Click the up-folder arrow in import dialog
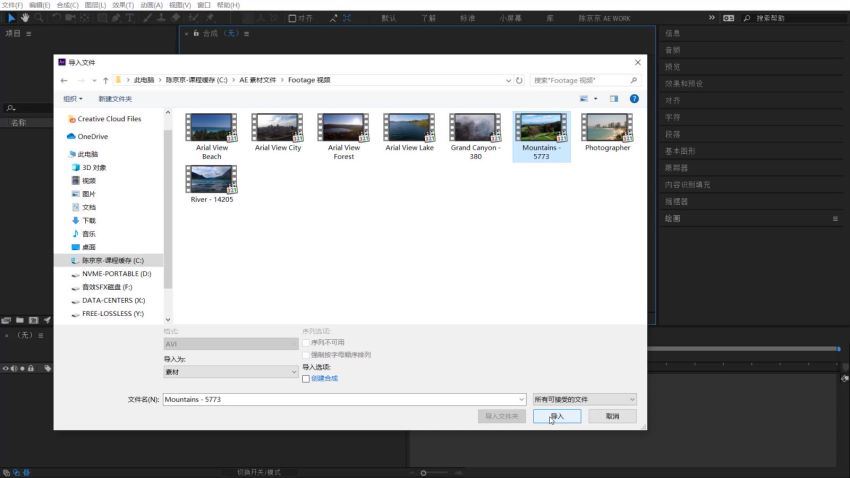Viewport: 850px width, 478px height. click(106, 80)
